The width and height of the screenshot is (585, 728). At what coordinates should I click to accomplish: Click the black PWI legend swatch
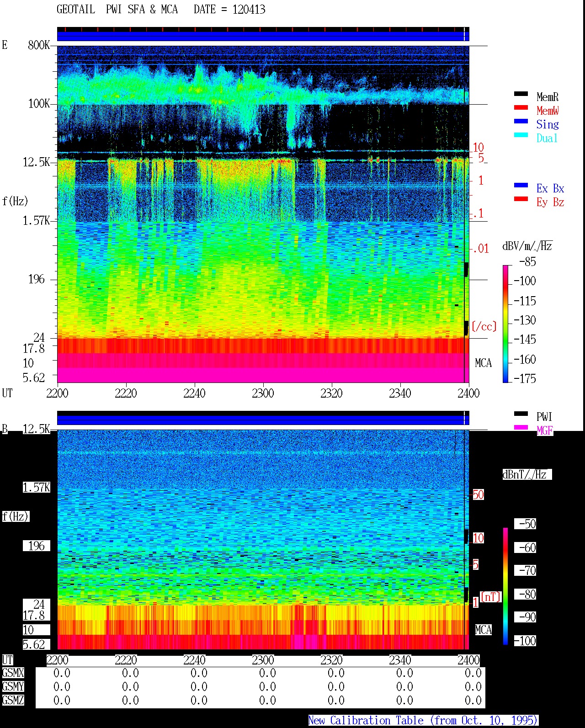[521, 414]
